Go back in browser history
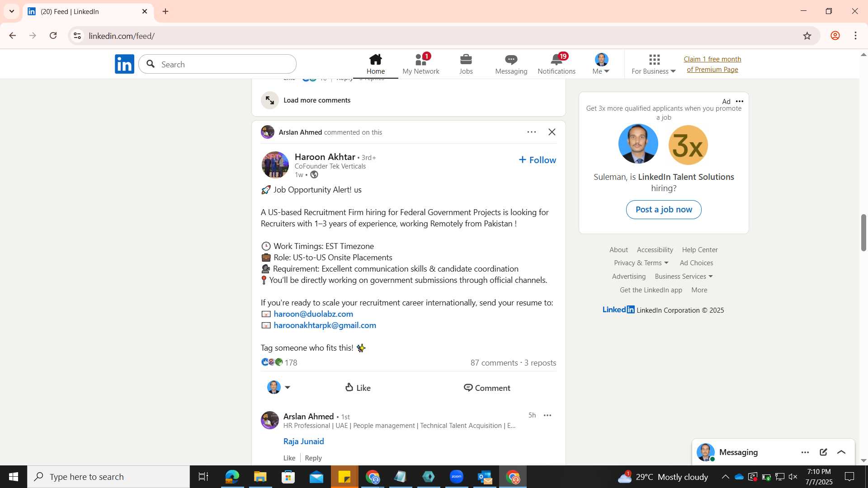The image size is (868, 488). [x=13, y=36]
